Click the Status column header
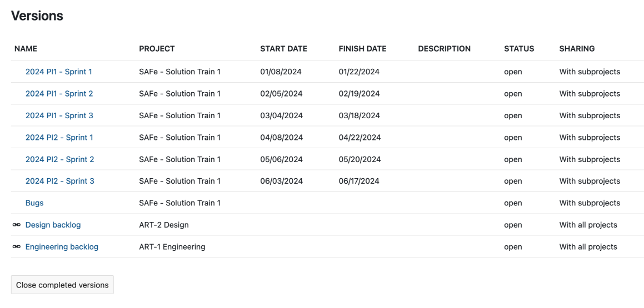 click(519, 49)
